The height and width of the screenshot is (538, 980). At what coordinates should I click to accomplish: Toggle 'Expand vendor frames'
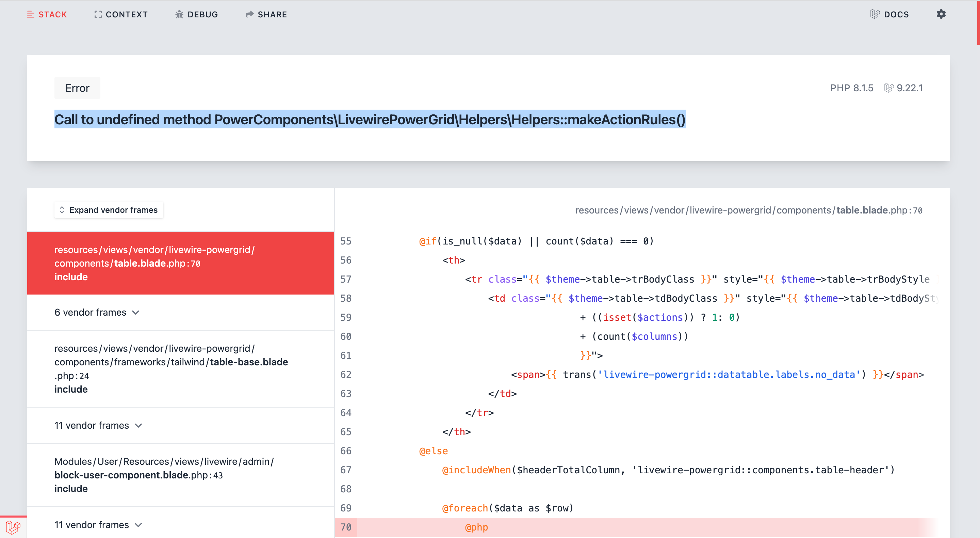109,209
